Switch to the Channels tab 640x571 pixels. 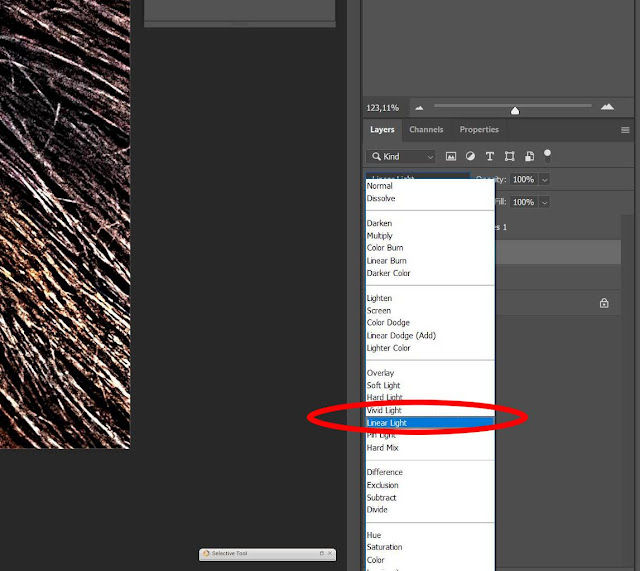(426, 129)
